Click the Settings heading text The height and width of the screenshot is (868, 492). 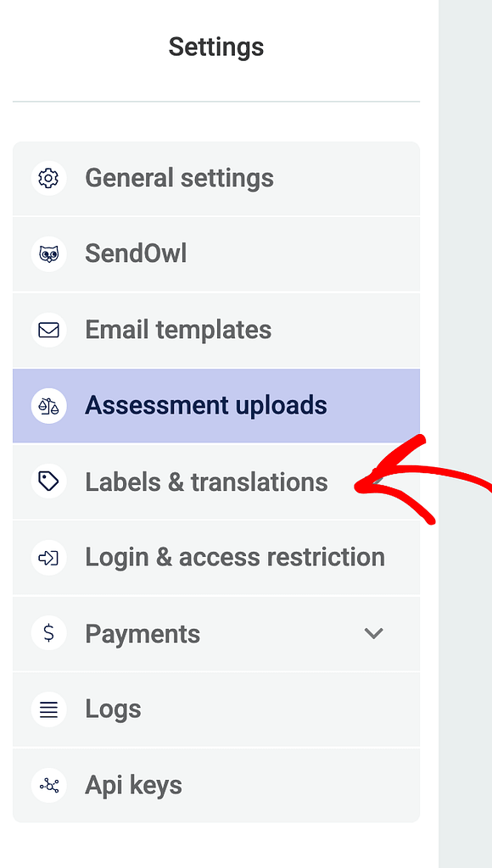(216, 47)
